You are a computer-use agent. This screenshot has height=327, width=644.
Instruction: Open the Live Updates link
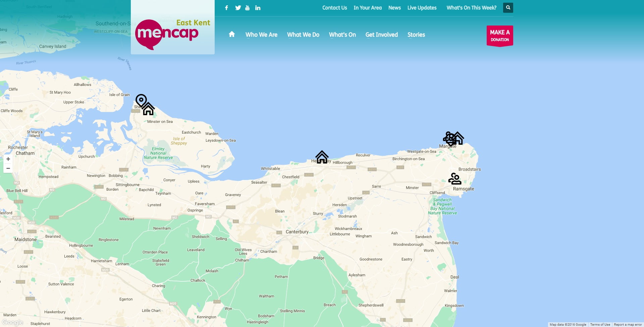click(422, 8)
